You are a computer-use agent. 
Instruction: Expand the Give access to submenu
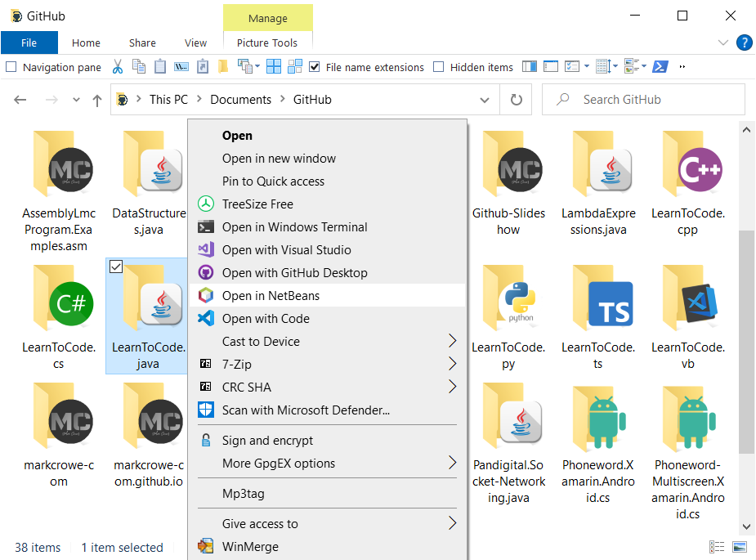452,523
